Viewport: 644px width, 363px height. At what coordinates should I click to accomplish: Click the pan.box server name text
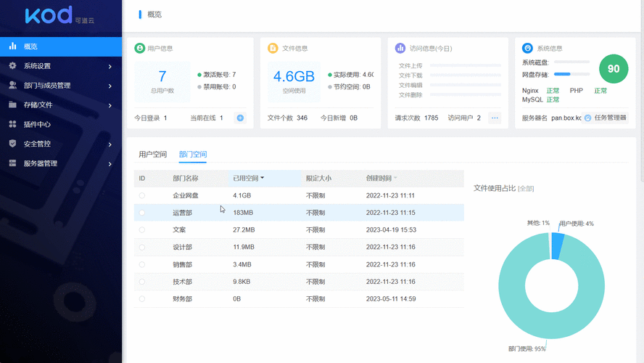(x=566, y=118)
